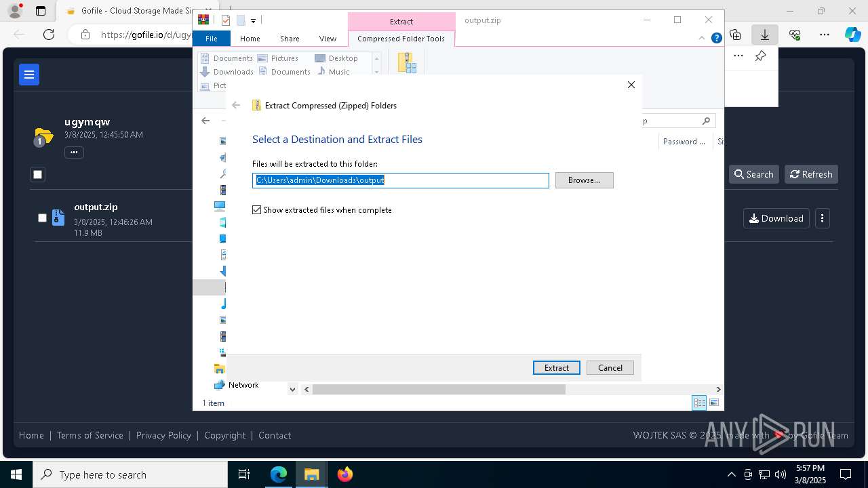Collapse the File Explorer ribbon

(702, 38)
